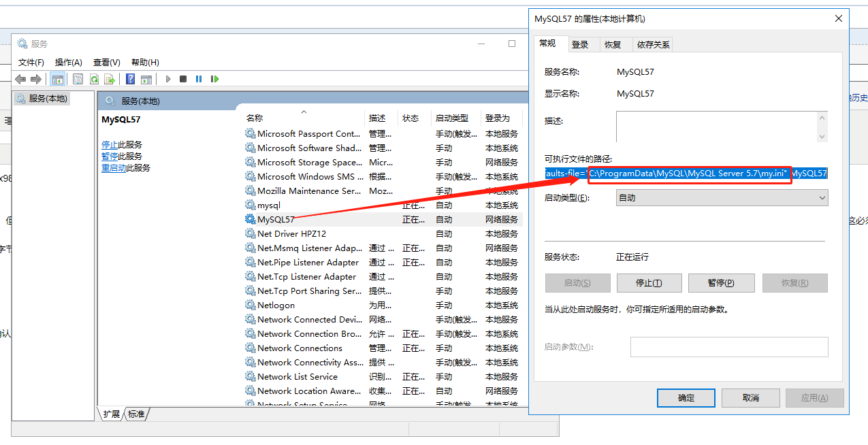
Task: Open the 操作(A) menu
Action: click(69, 62)
